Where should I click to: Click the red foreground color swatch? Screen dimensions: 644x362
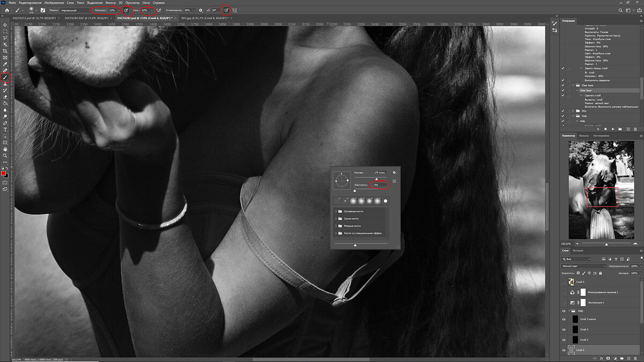(4, 173)
